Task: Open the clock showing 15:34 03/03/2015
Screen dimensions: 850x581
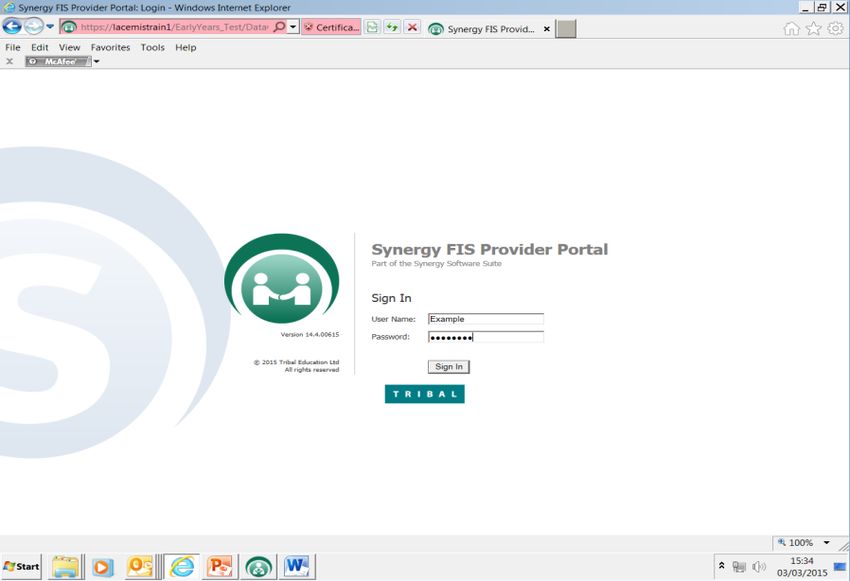Action: tap(802, 567)
